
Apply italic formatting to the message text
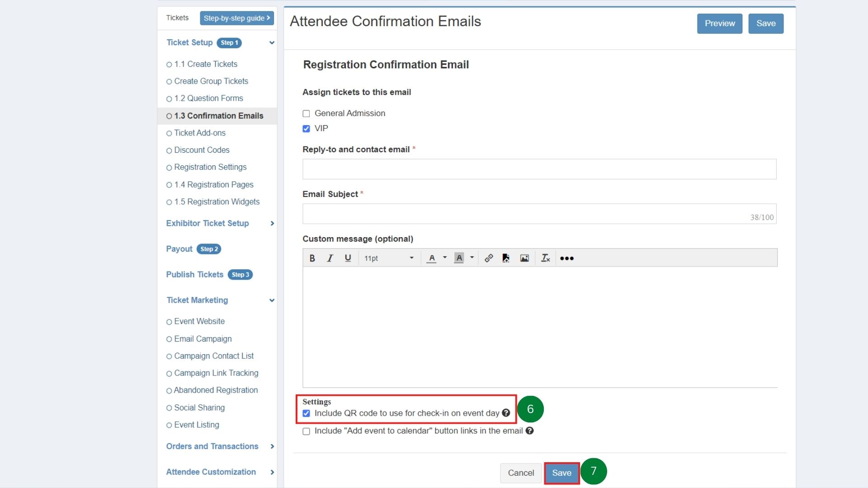[x=330, y=258]
